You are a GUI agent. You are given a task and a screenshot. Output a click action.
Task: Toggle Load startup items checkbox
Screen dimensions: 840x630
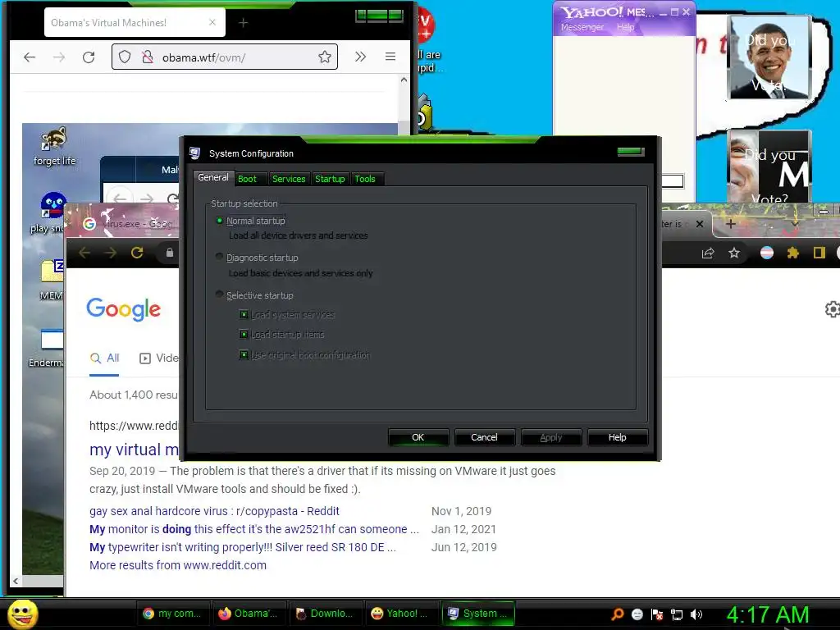244,335
